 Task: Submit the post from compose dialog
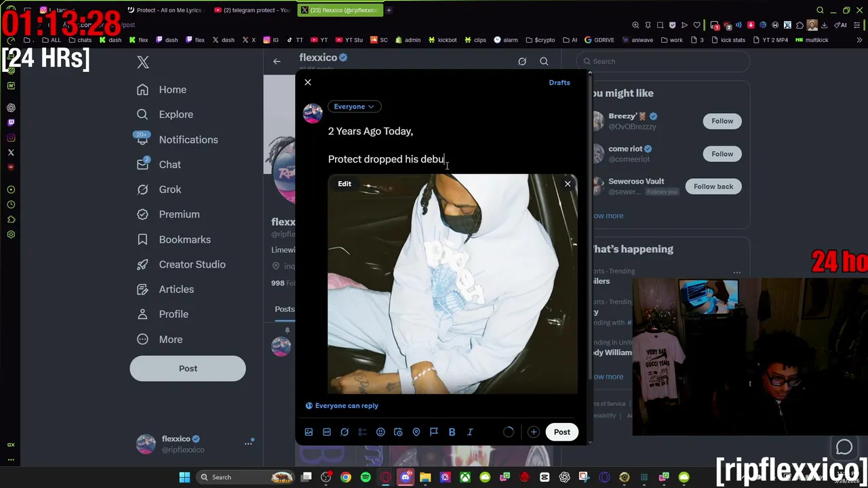click(x=562, y=432)
